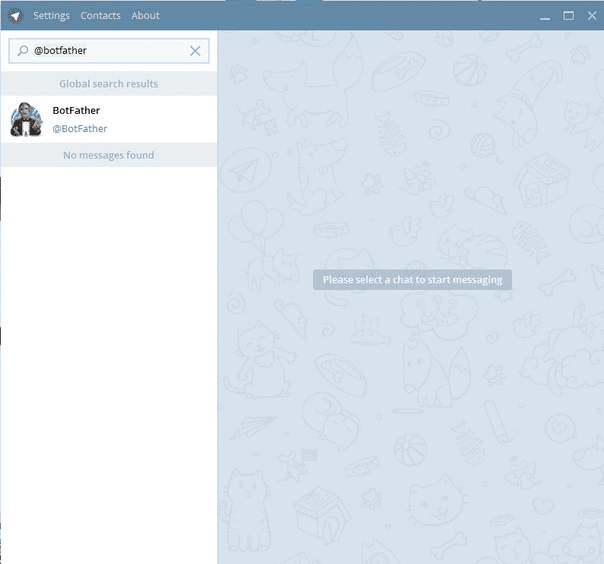Select the @BotFather username link
The image size is (604, 564).
[79, 129]
